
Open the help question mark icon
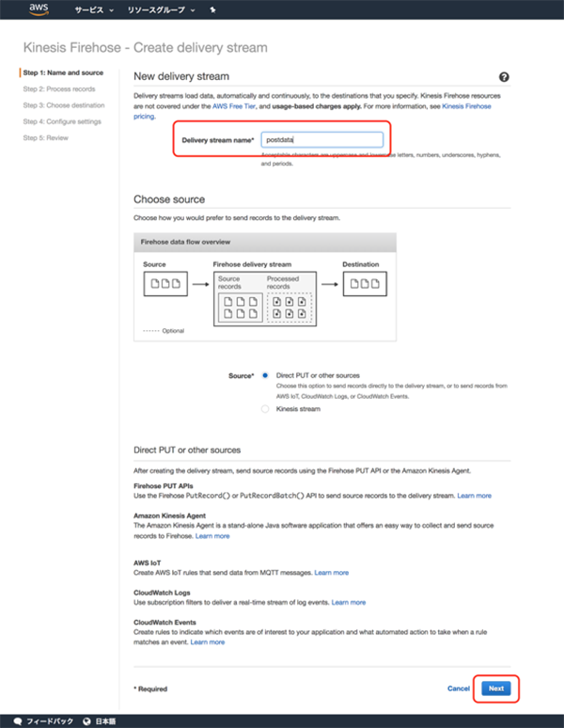504,77
